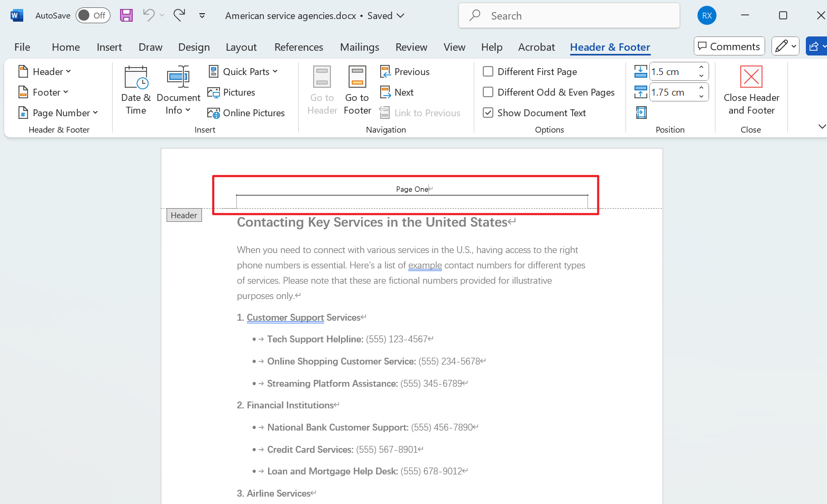Open the Comments pane button
Image resolution: width=827 pixels, height=504 pixels.
[729, 46]
